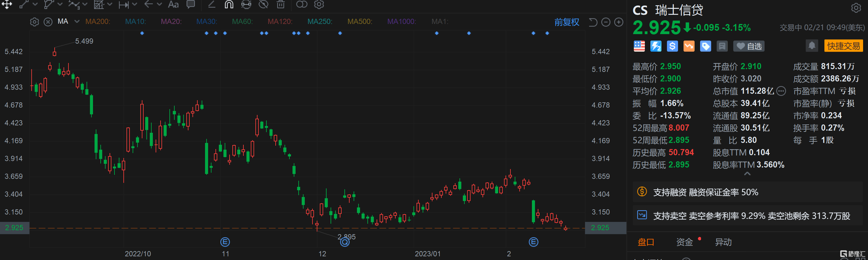
Task: Click the sync drawings icon
Action: 246,4
